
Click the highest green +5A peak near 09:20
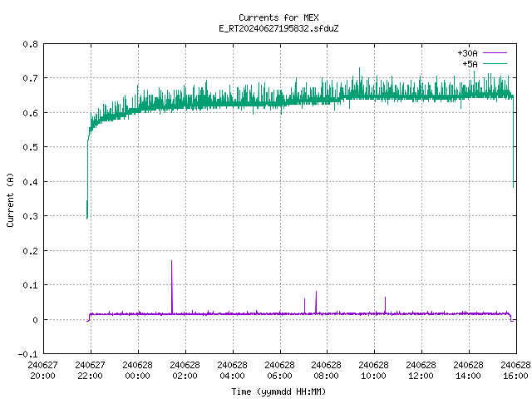pos(359,82)
